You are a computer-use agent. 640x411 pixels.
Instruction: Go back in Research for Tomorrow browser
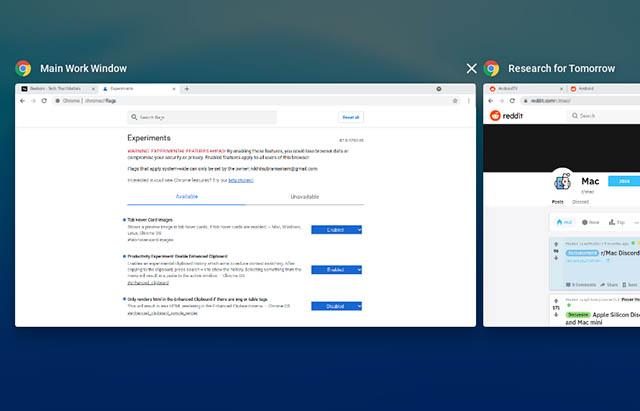(491, 100)
